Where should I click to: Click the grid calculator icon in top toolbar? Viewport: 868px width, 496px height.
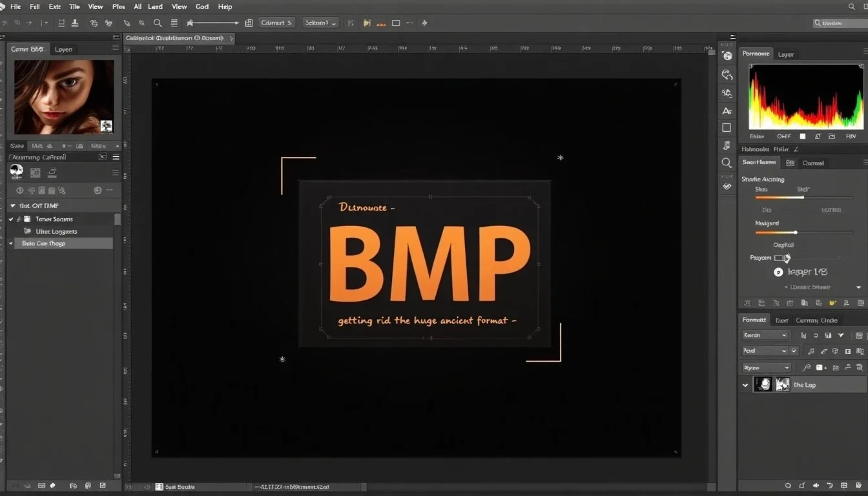tap(249, 23)
